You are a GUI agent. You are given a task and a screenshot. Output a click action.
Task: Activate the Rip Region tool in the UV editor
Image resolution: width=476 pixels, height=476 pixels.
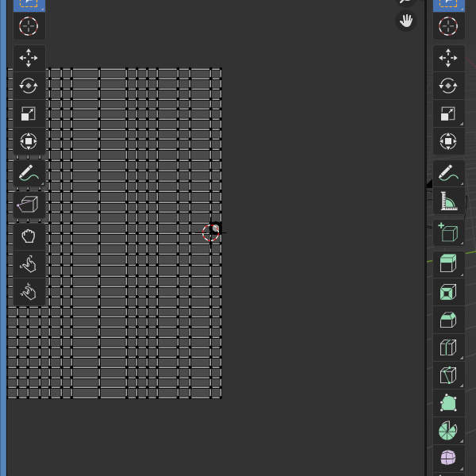[x=29, y=205]
